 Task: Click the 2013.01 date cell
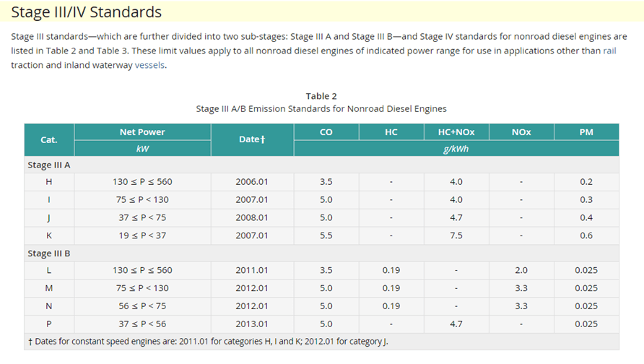(251, 324)
